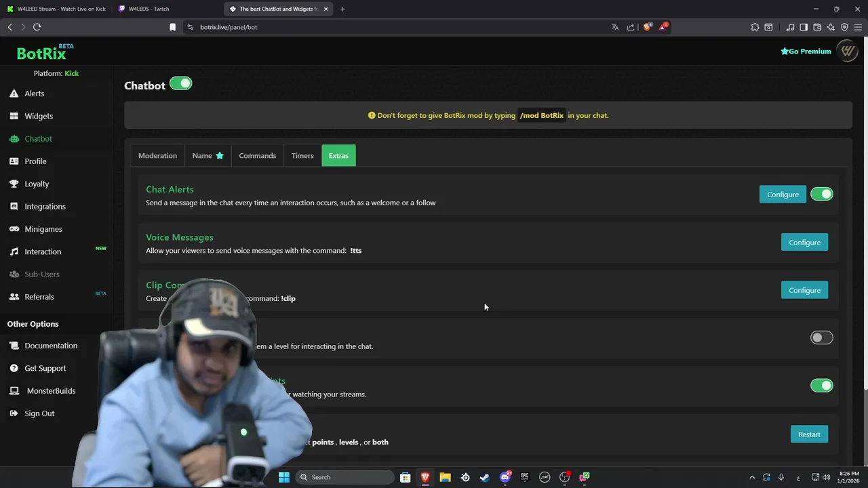868x488 pixels.
Task: Toggle the main Chatbot switch
Action: [180, 83]
